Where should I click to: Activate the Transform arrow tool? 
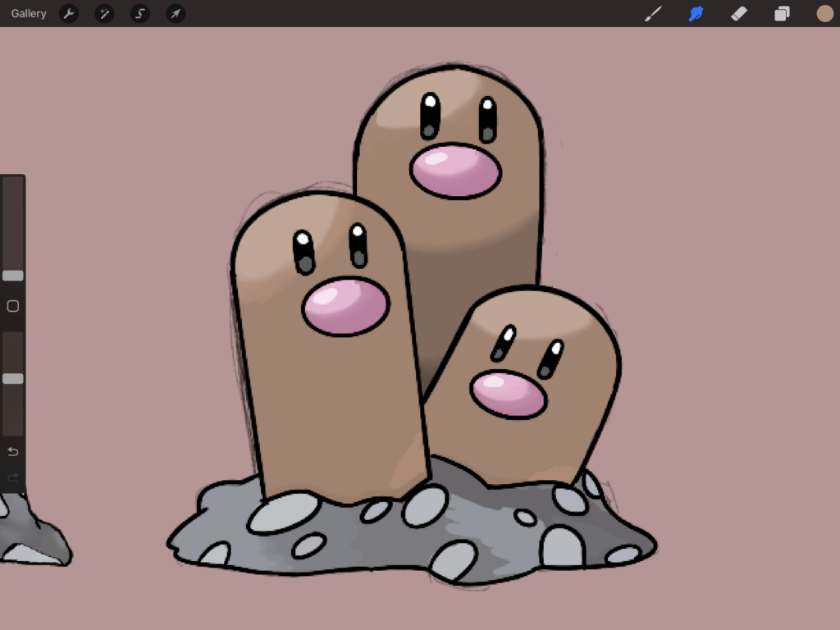tap(176, 13)
